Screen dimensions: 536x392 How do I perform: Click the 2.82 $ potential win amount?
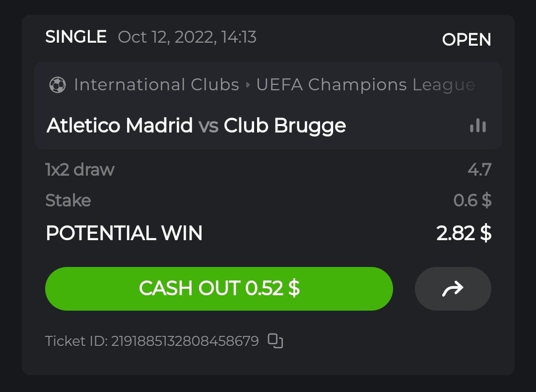click(464, 233)
